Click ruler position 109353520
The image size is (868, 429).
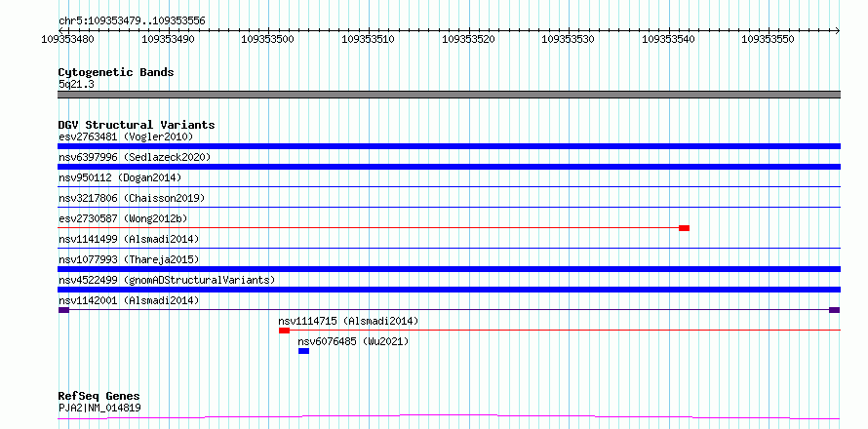(x=468, y=39)
